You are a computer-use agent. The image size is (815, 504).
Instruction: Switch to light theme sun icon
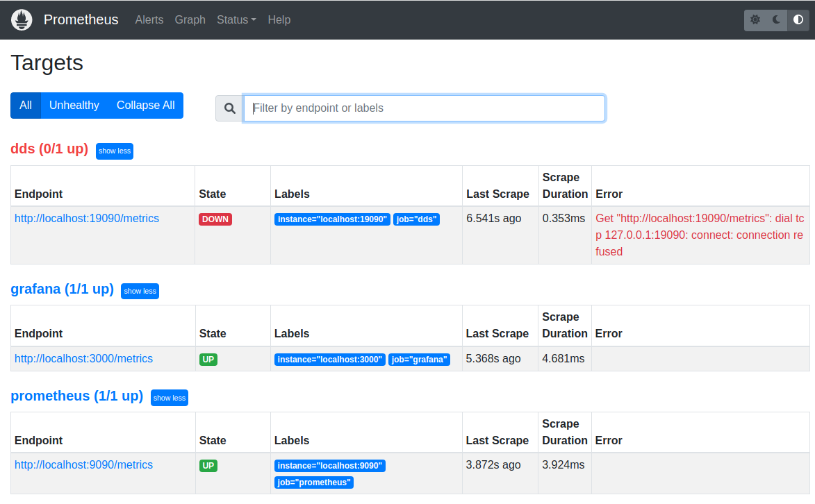click(x=755, y=19)
